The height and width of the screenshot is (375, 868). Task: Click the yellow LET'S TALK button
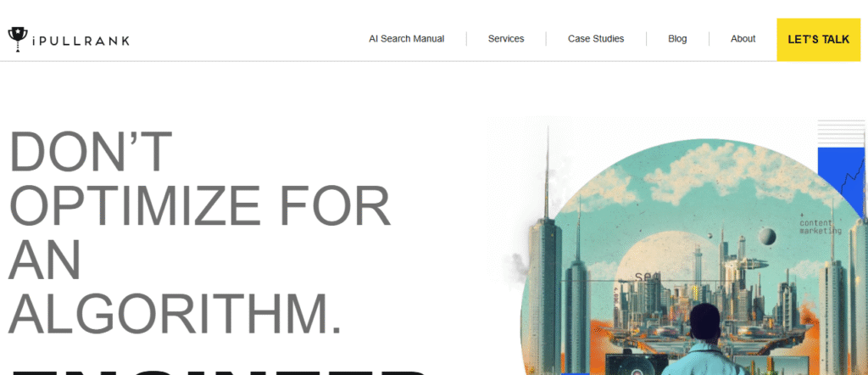click(818, 39)
